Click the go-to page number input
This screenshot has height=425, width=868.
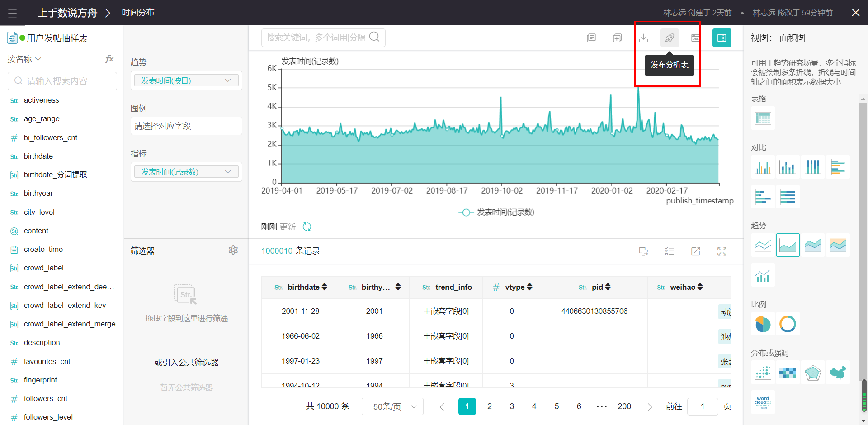[703, 406]
